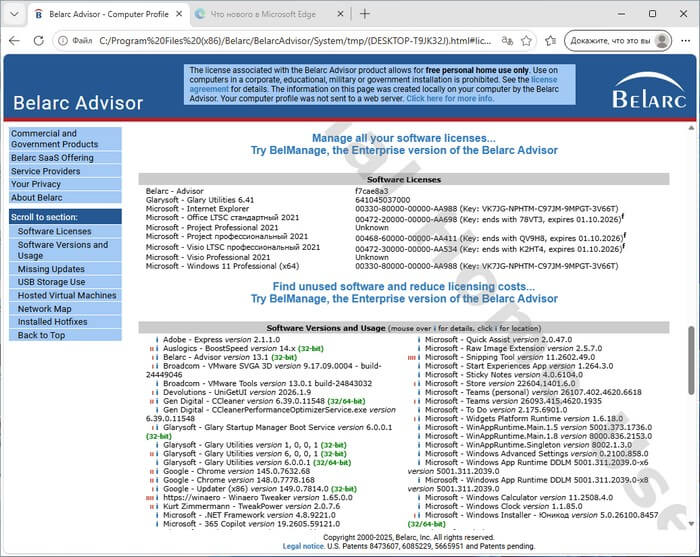This screenshot has height=557, width=700.
Task: Click info icon for Broadcom VMware Tools
Action: pos(157,383)
